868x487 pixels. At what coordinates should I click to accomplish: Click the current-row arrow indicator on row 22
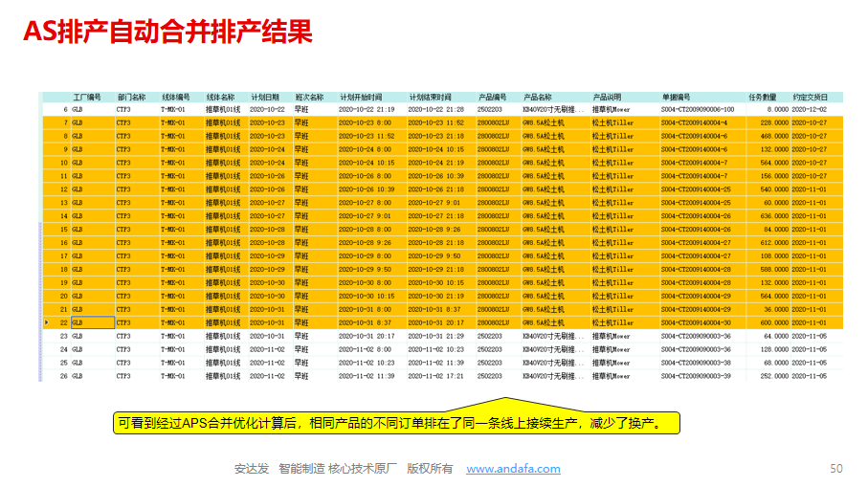[x=47, y=322]
